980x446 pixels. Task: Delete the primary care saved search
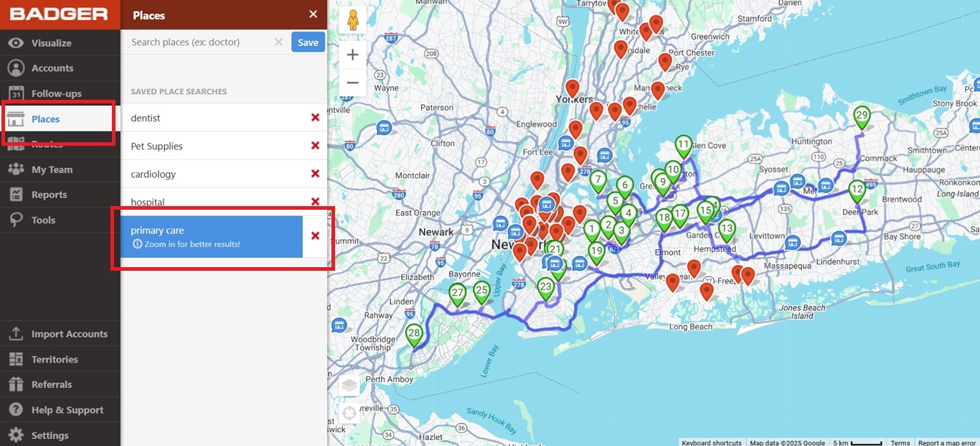tap(315, 236)
